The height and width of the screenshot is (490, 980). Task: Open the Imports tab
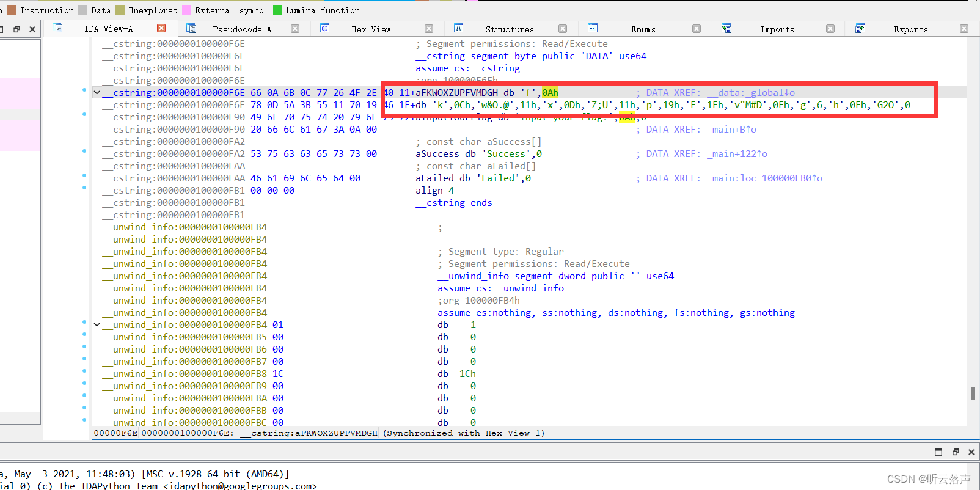(777, 29)
